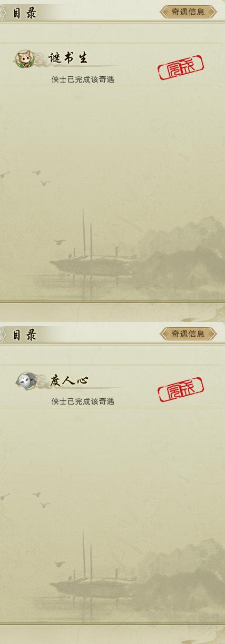Viewport: 225px width, 644px height.
Task: Click the red completion stamp on 度人心 entry
Action: pyautogui.click(x=181, y=389)
